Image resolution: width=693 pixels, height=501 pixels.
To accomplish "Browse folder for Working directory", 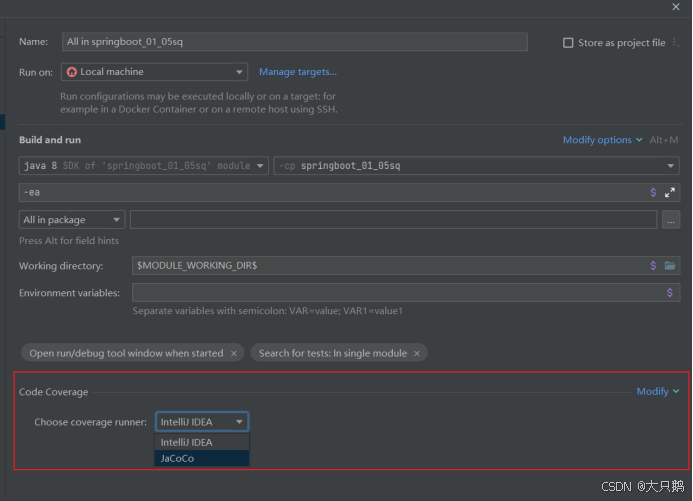I will coord(670,266).
